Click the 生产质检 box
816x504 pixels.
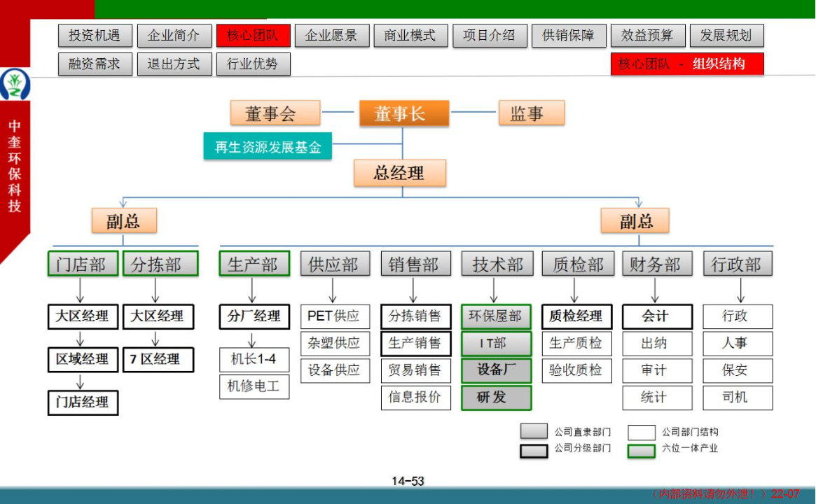[577, 343]
